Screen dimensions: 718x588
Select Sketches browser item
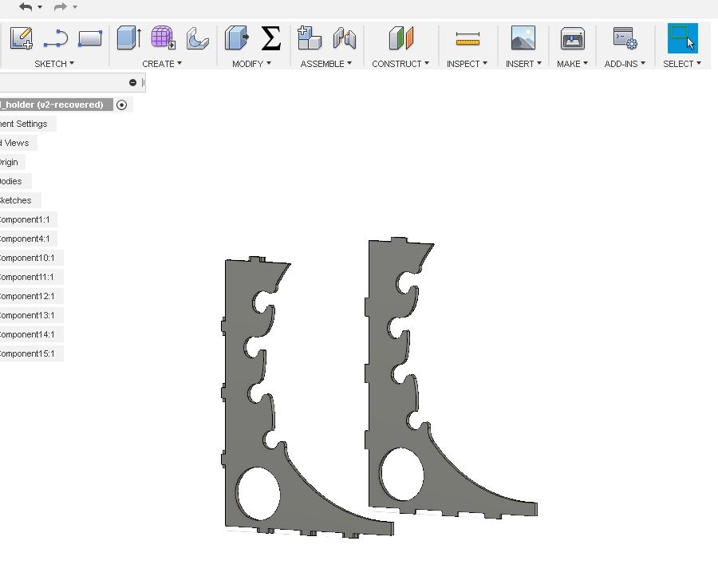pyautogui.click(x=20, y=200)
